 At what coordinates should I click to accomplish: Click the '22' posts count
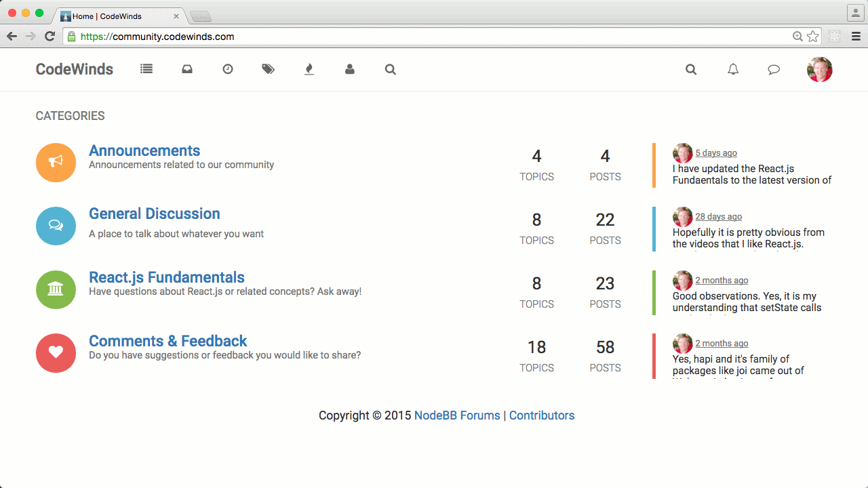[x=605, y=220]
